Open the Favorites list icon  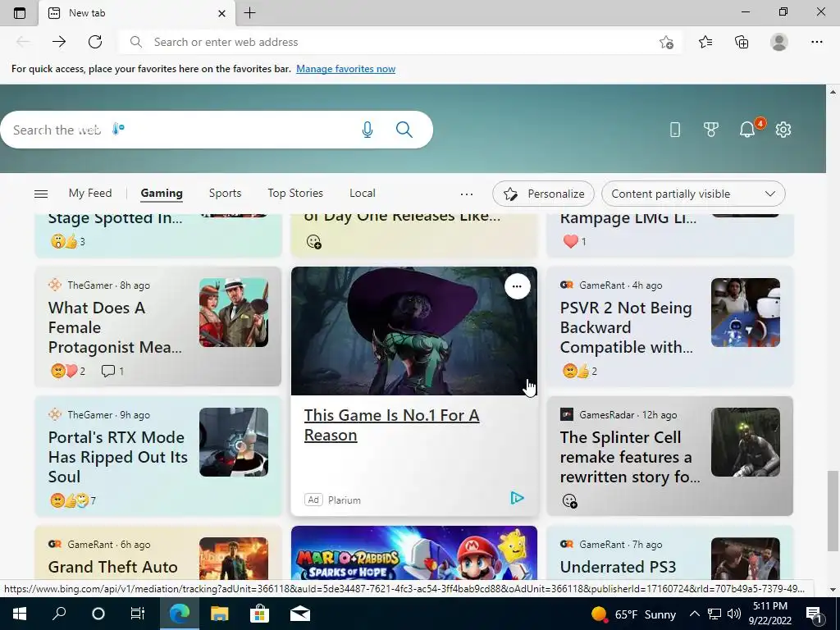705,42
